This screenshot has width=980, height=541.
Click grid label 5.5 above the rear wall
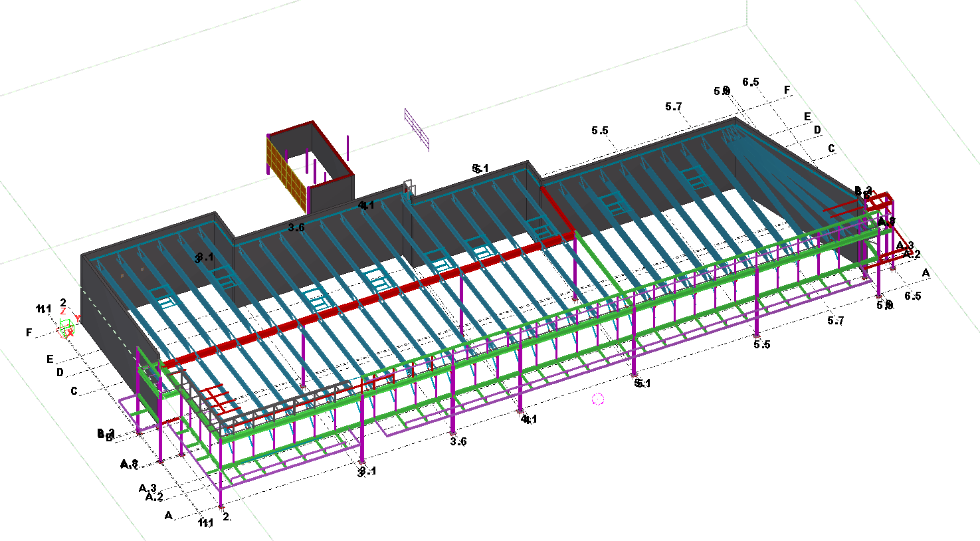(600, 131)
